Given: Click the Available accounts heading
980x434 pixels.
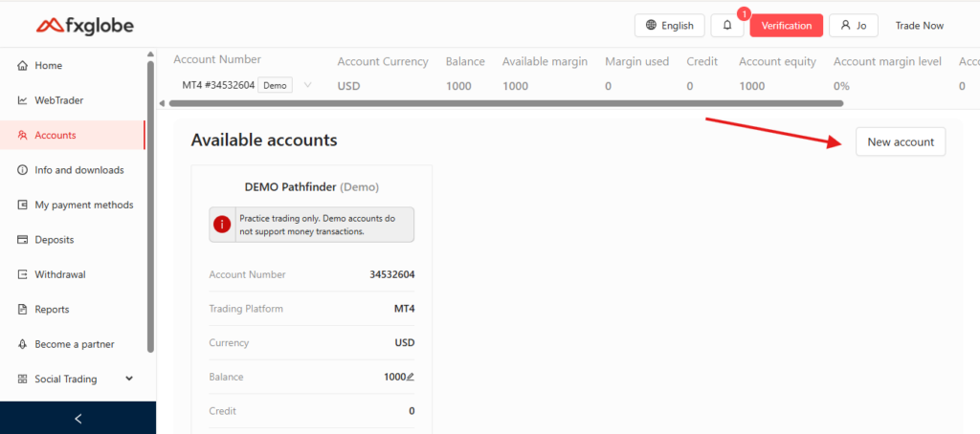Looking at the screenshot, I should [264, 140].
